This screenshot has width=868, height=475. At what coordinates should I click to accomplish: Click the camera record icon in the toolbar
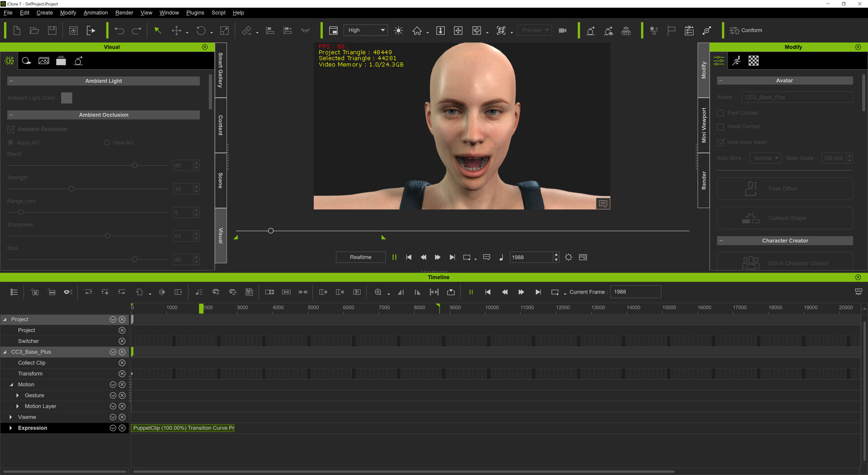coord(562,30)
